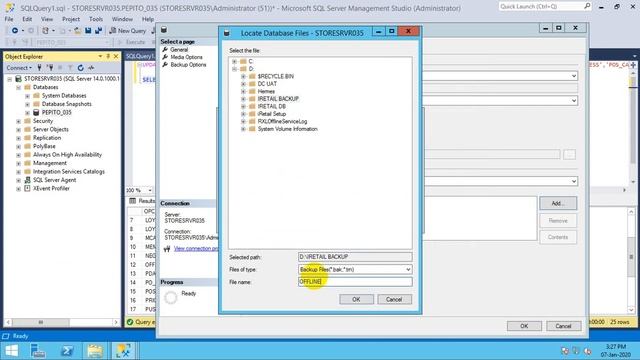640x360 pixels.
Task: Collapse the STORESRVR035 server node
Action: point(9,79)
